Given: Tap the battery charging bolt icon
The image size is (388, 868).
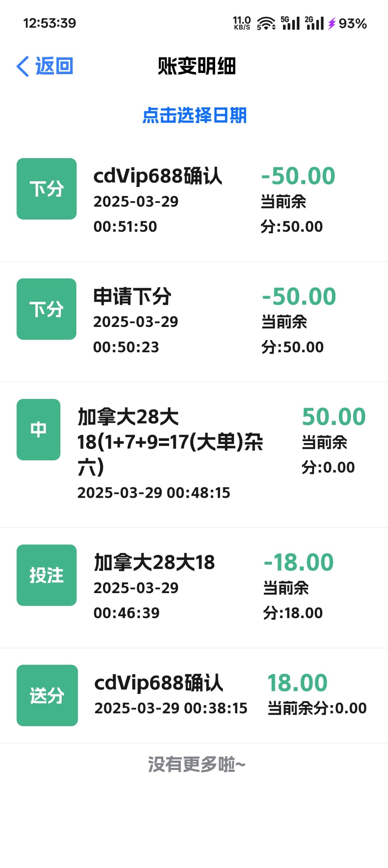Looking at the screenshot, I should 332,24.
